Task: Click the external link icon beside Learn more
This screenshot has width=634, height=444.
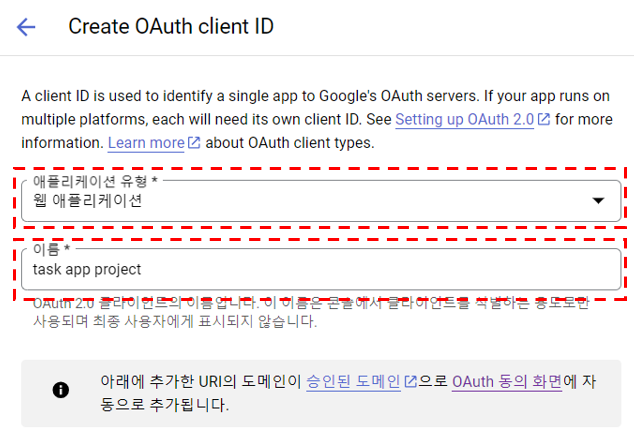Action: (194, 142)
